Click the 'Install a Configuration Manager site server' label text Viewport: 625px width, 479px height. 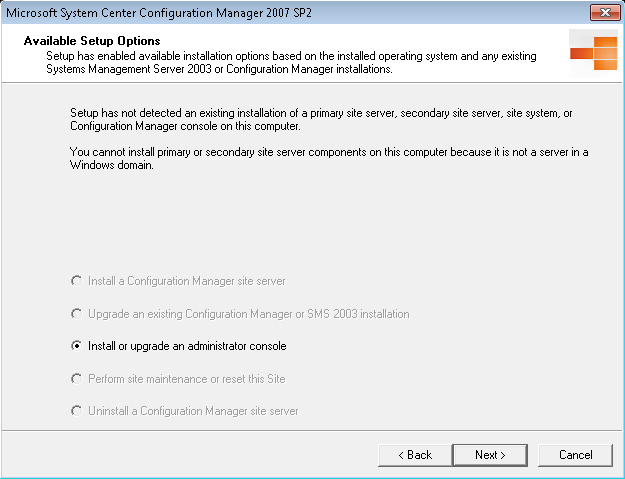pyautogui.click(x=187, y=281)
